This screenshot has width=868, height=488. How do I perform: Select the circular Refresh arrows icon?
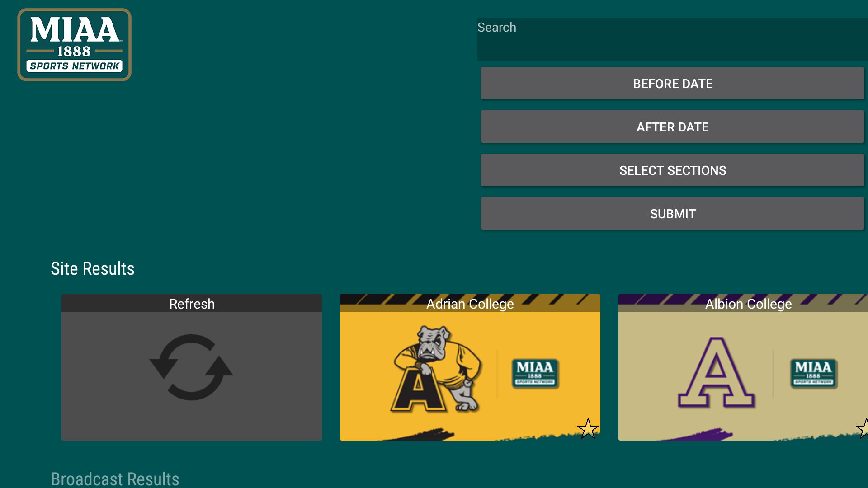point(192,367)
